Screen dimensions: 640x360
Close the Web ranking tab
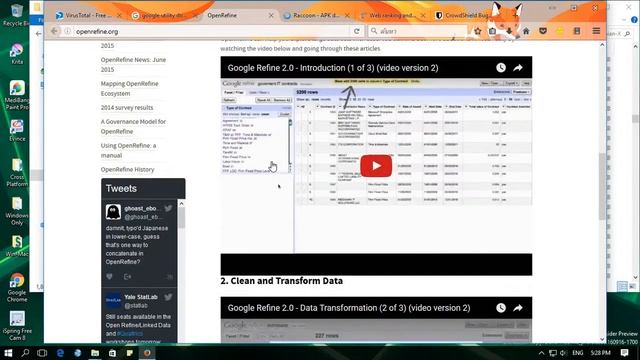coord(423,15)
